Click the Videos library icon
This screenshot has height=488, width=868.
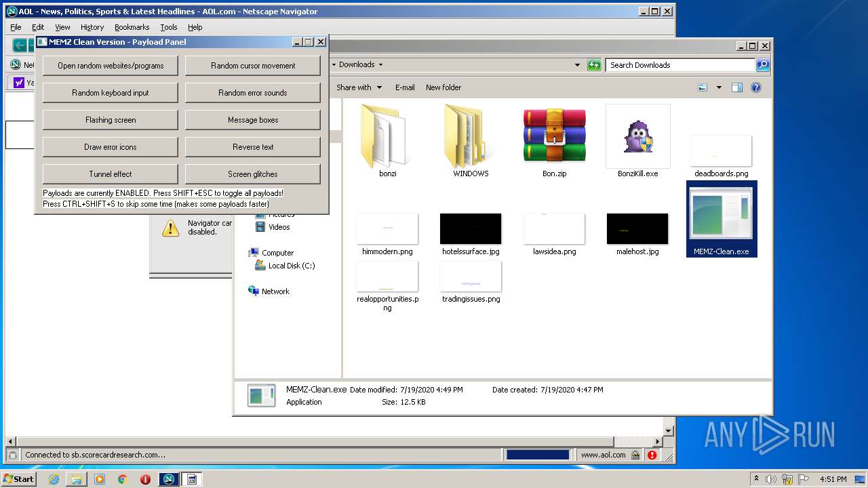(x=260, y=227)
